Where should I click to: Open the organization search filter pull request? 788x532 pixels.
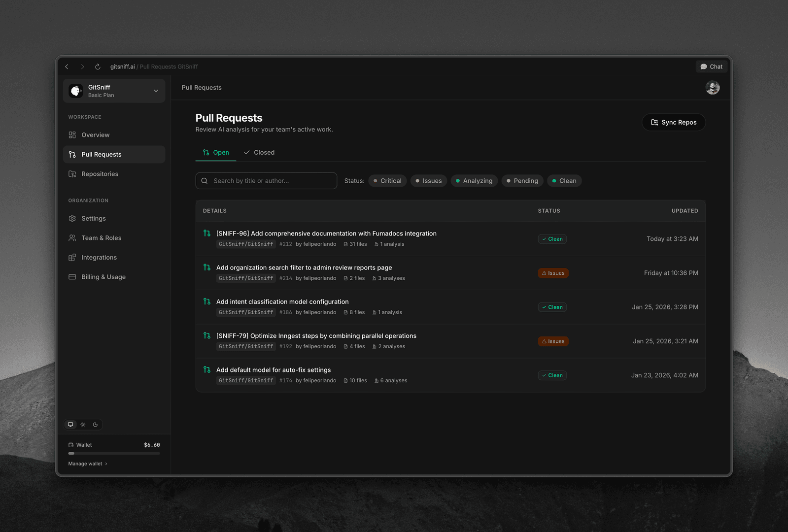coord(304,267)
